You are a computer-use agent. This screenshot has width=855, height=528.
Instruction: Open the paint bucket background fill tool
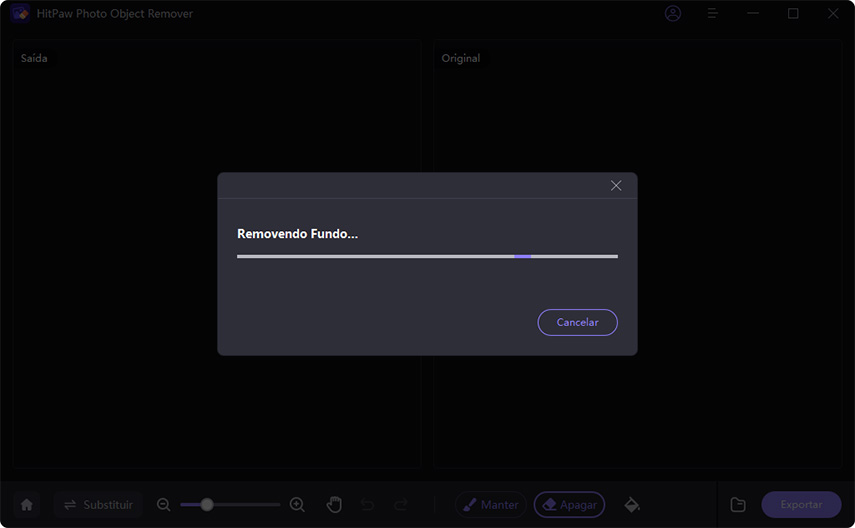tap(632, 505)
